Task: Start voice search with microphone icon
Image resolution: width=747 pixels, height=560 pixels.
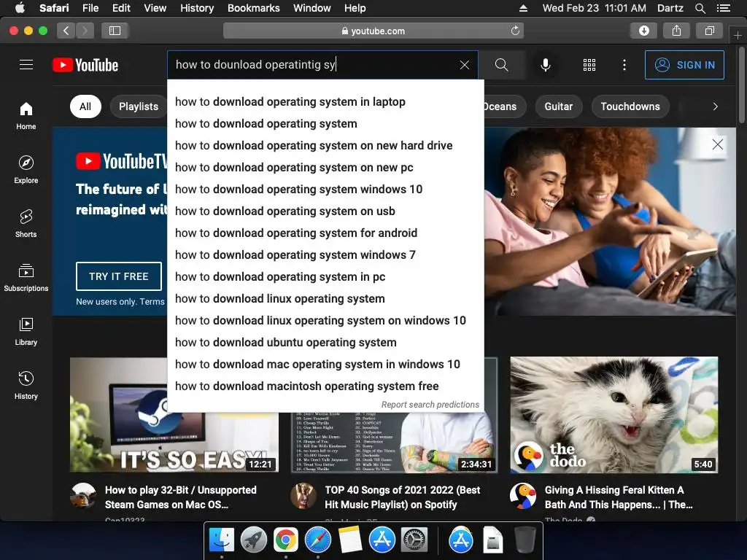Action: [546, 65]
